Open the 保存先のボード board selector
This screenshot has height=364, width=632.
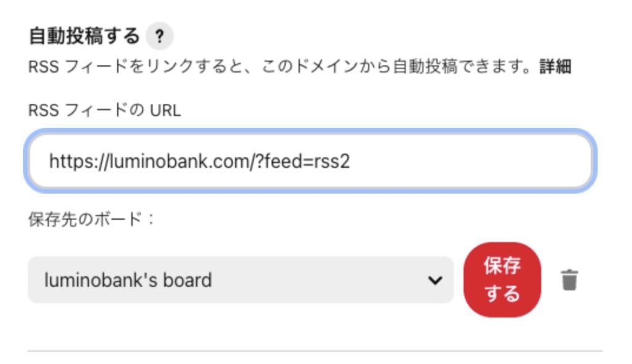click(241, 279)
